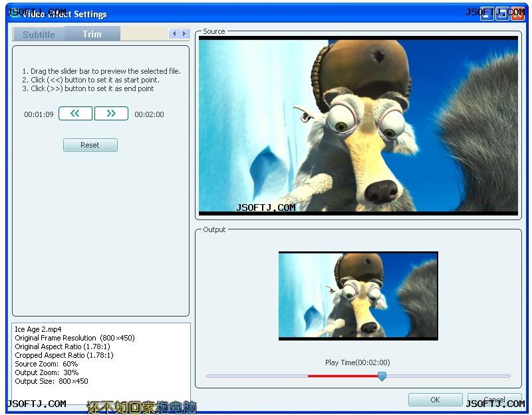Image resolution: width=532 pixels, height=415 pixels.
Task: Click the Original Frame Resolution (800×450) line
Action: 74,338
